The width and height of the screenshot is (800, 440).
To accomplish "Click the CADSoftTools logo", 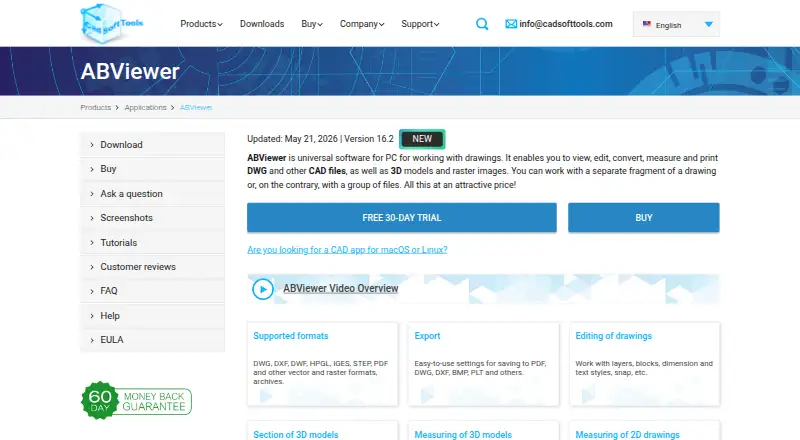I will pos(112,23).
